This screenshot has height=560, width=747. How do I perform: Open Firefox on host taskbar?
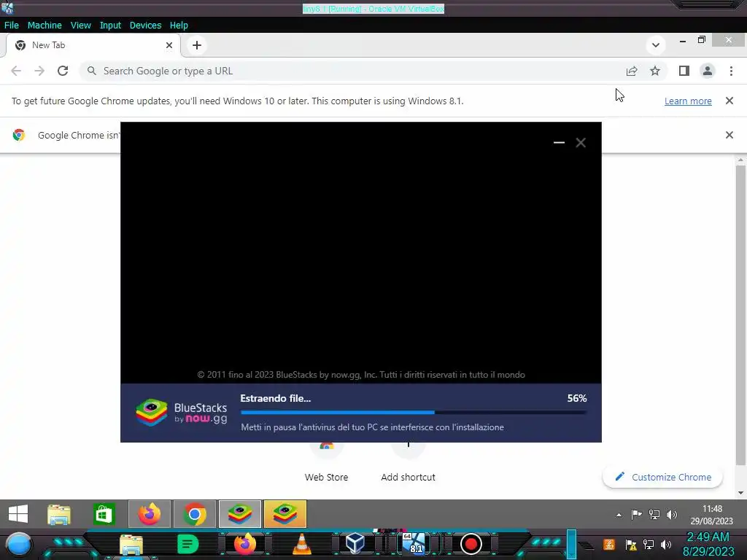pyautogui.click(x=245, y=544)
